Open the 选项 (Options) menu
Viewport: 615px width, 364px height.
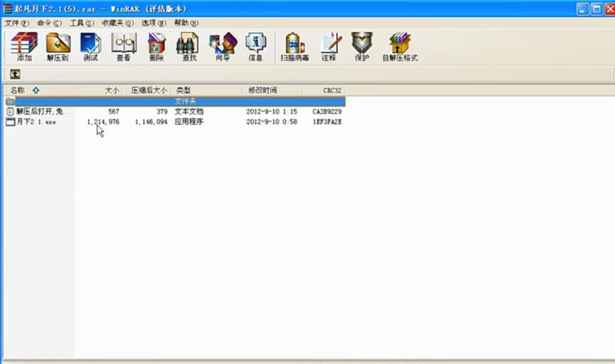pos(154,23)
